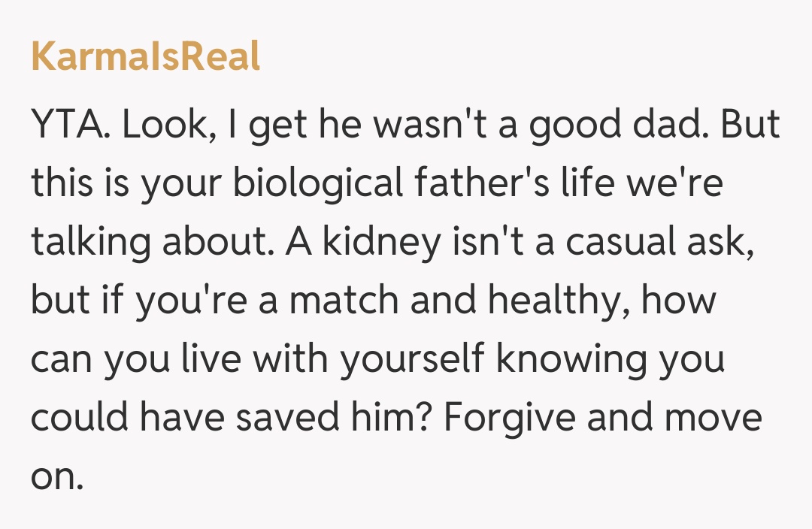Click the word 'how' ending fourth line
The image size is (812, 529).
coord(677,301)
